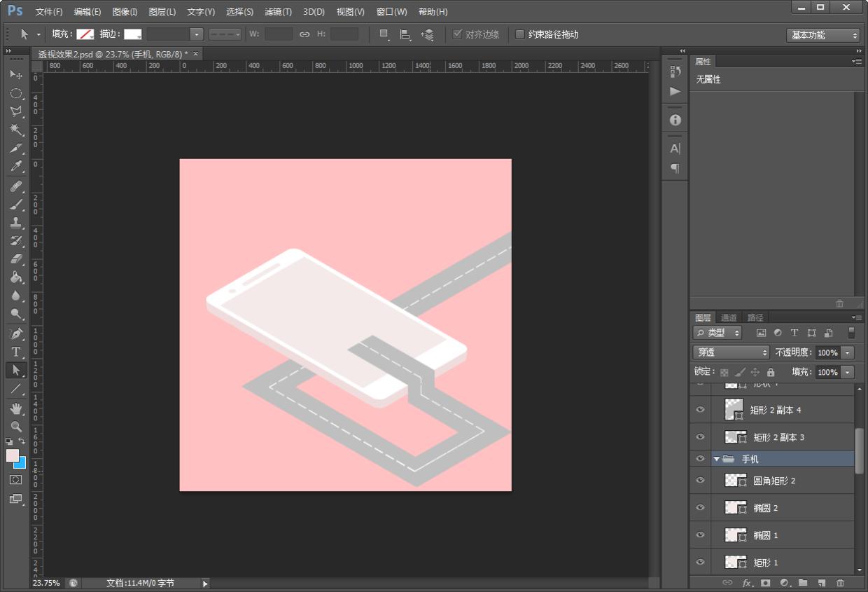This screenshot has height=592, width=868.
Task: Hide the 椭圆 2 layer
Action: click(700, 508)
